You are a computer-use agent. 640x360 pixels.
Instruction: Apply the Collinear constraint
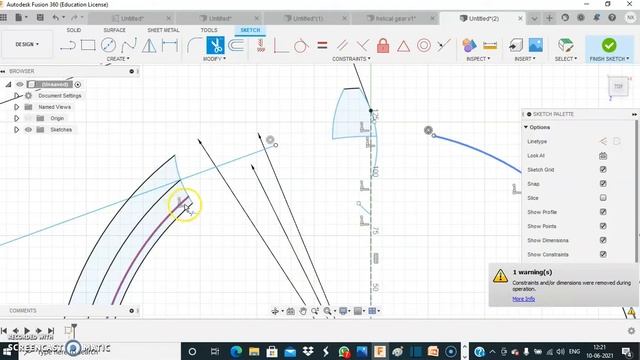click(x=444, y=45)
